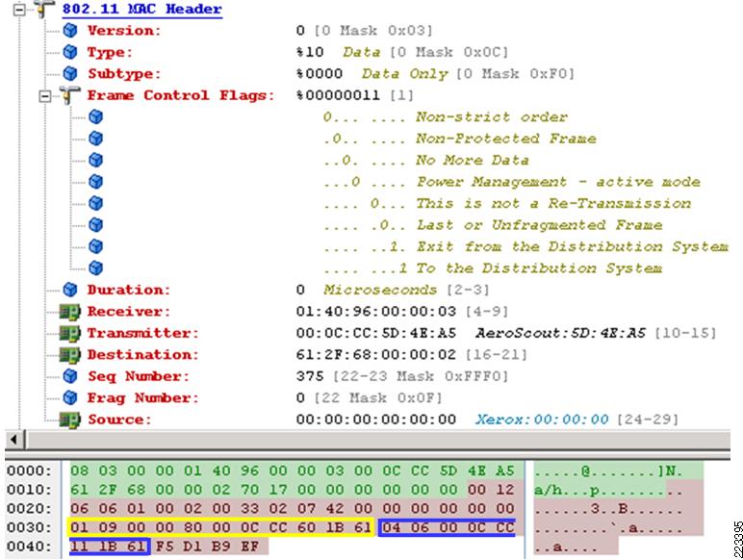The width and height of the screenshot is (743, 560).
Task: Select the Frag Number: field label
Action: (x=143, y=398)
